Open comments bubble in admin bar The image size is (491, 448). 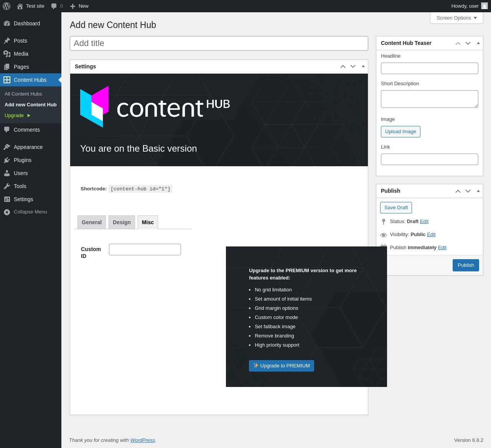pyautogui.click(x=54, y=6)
